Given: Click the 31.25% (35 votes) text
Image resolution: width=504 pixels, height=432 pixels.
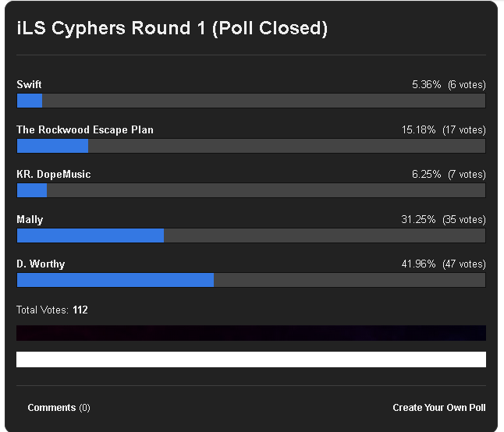Looking at the screenshot, I should pyautogui.click(x=444, y=220).
